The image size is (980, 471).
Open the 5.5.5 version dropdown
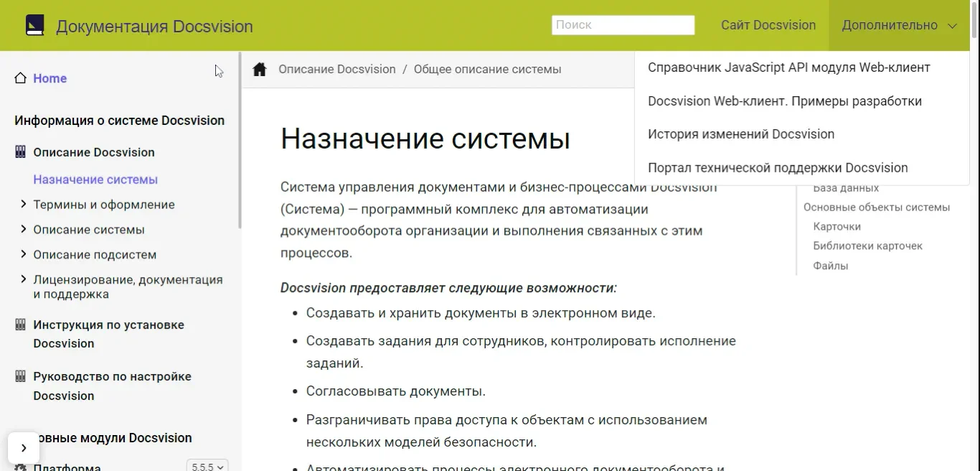click(207, 466)
